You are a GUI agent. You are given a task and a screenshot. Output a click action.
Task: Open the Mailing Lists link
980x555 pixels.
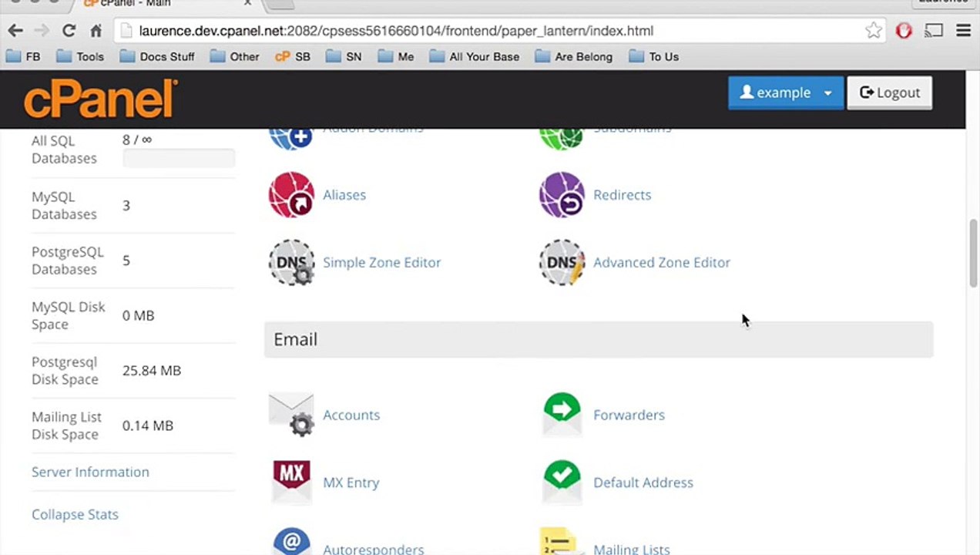632,550
